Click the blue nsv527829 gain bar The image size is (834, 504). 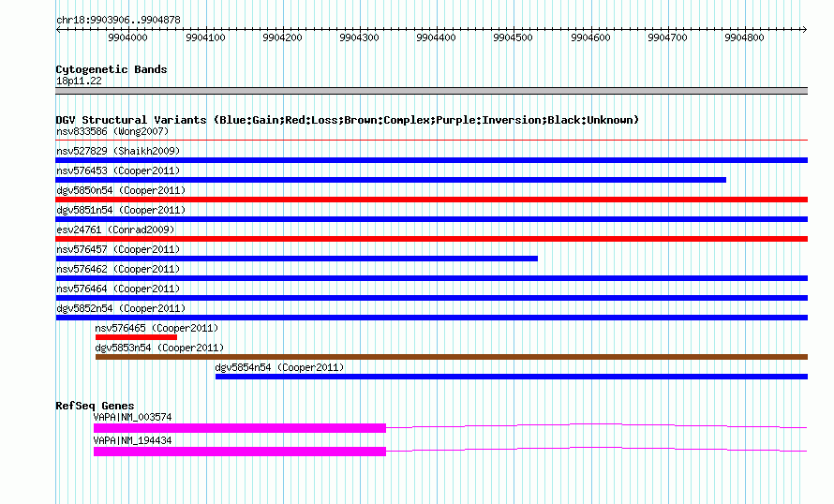pyautogui.click(x=431, y=160)
